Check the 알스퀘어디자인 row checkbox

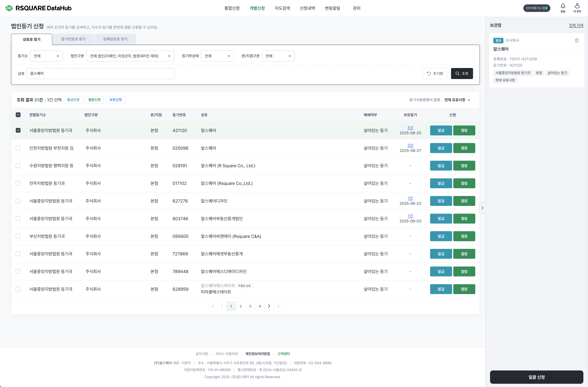tap(18, 201)
